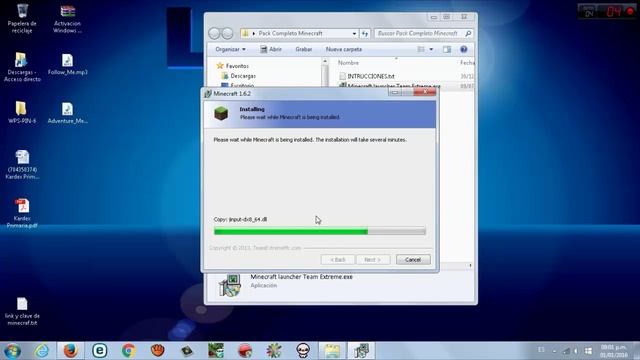
Task: Select Descargas in navigation pane
Action: coord(243,76)
